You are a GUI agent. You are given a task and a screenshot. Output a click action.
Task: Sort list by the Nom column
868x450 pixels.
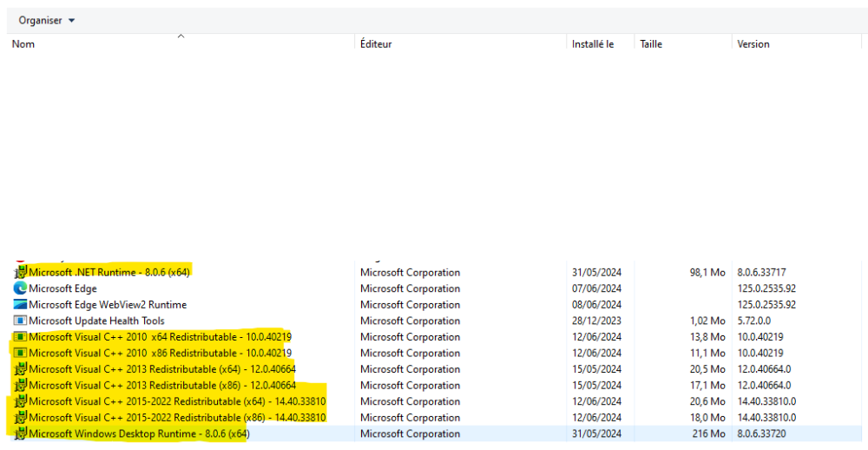(23, 44)
